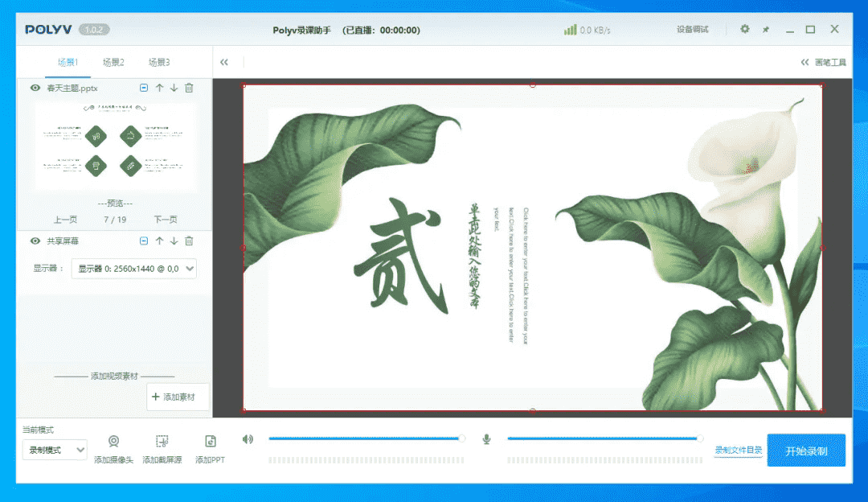Delete the 春天主题.pptx source with trash icon

tap(189, 88)
